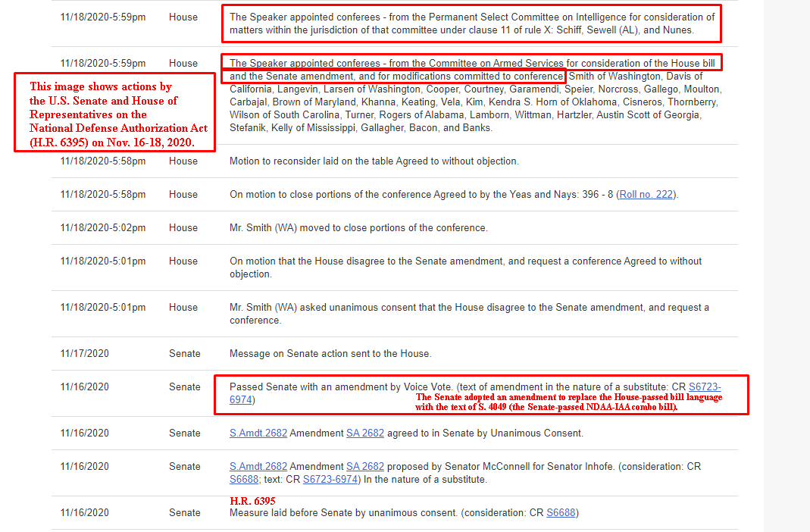Select the date 11/18/2020-5:02pm
This screenshot has width=810, height=532.
(x=103, y=228)
